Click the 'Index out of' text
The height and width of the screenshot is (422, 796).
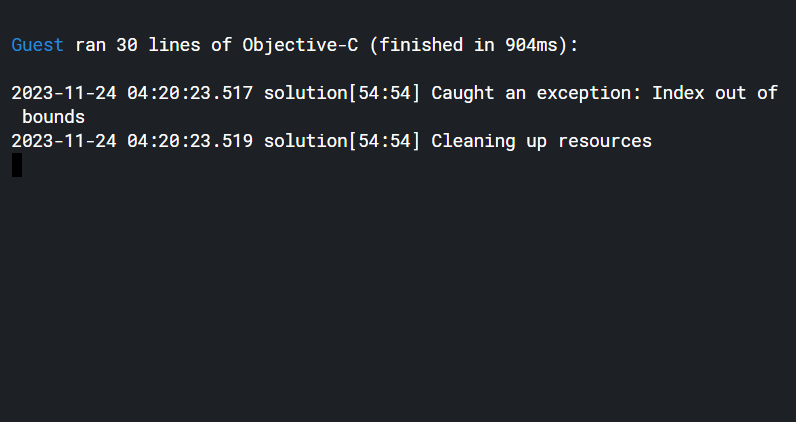(x=715, y=93)
